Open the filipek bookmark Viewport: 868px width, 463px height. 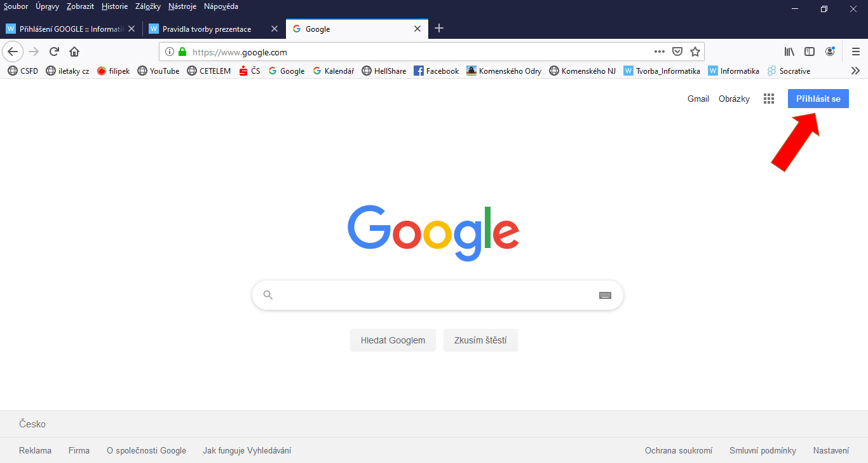coord(113,71)
